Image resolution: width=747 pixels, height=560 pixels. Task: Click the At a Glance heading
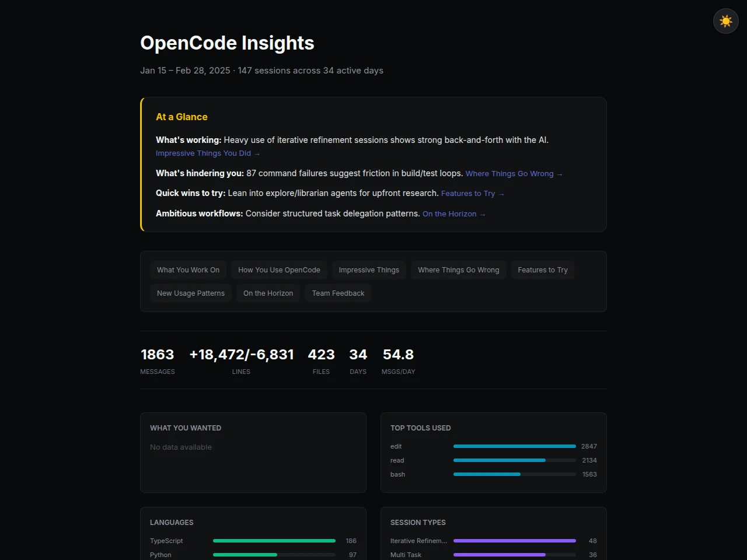coord(181,117)
